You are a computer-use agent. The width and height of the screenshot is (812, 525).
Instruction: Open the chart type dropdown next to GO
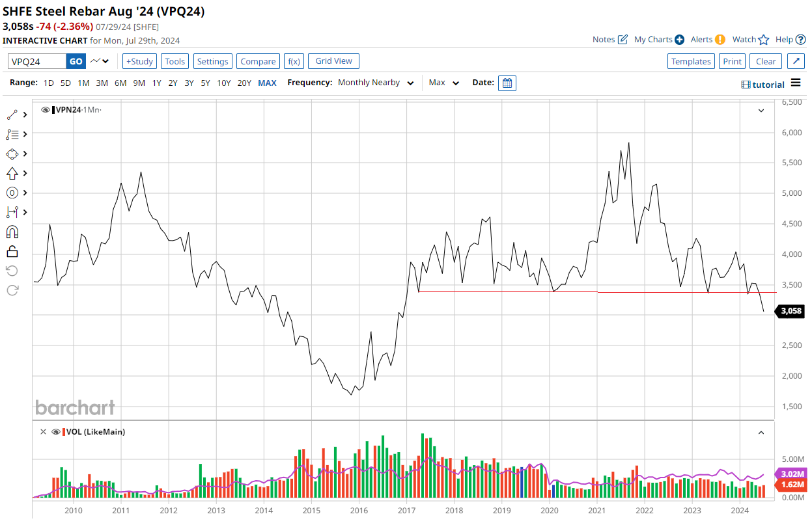tap(100, 61)
